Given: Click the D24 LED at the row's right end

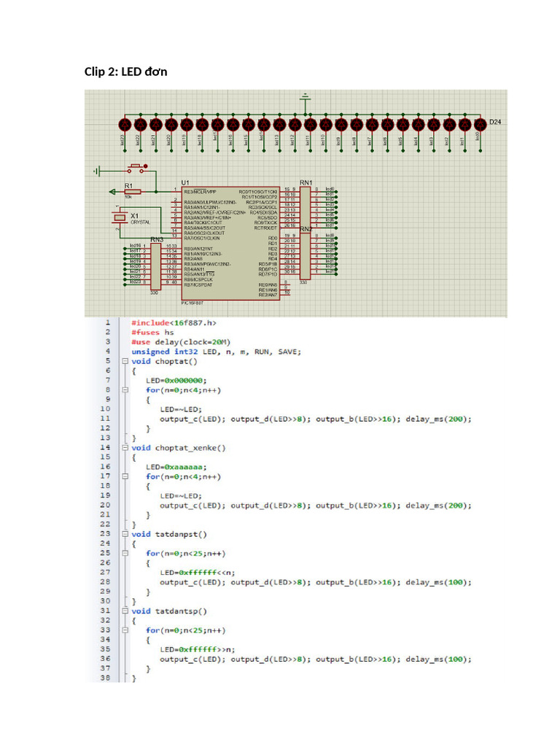Looking at the screenshot, I should click(x=479, y=123).
